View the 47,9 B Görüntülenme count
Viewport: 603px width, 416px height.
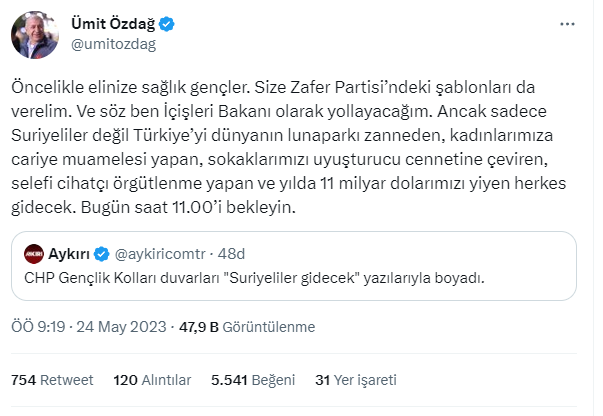coord(232,327)
